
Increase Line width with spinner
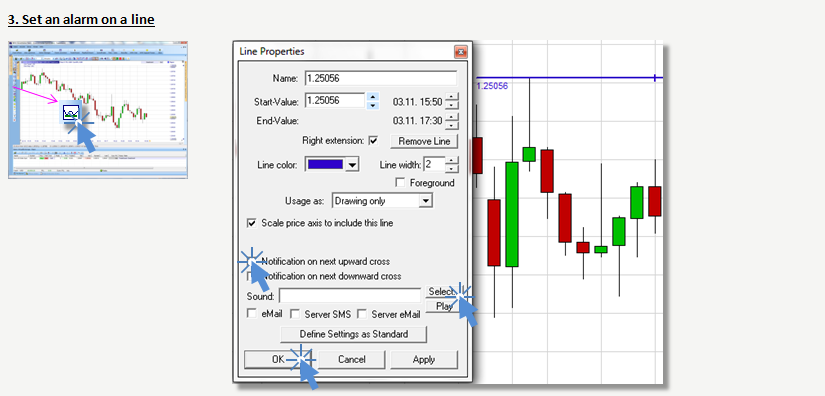[x=451, y=161]
